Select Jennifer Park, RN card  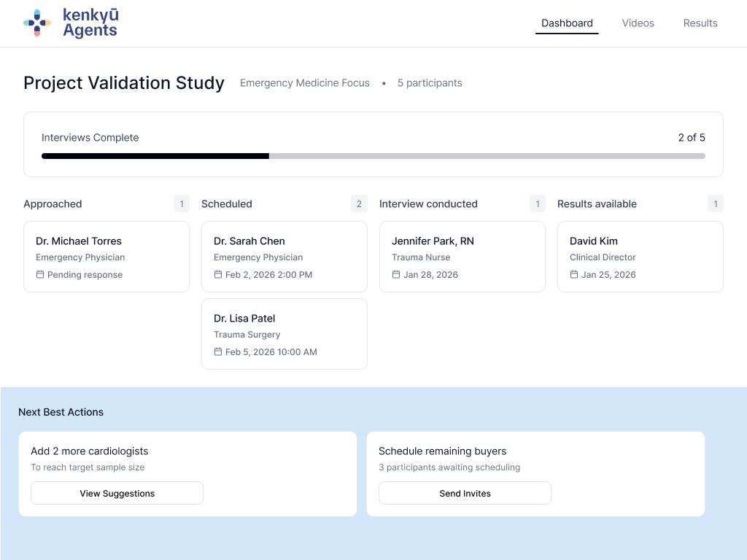pyautogui.click(x=462, y=257)
